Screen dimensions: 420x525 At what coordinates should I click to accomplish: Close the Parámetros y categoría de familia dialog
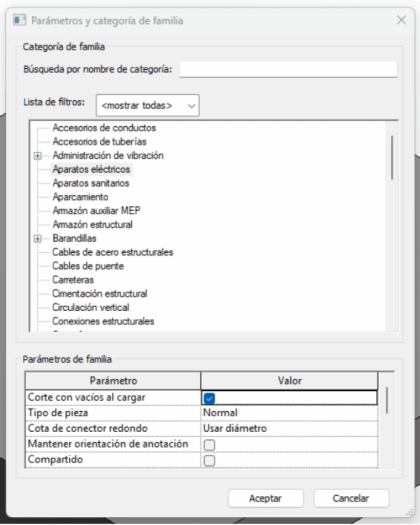402,21
